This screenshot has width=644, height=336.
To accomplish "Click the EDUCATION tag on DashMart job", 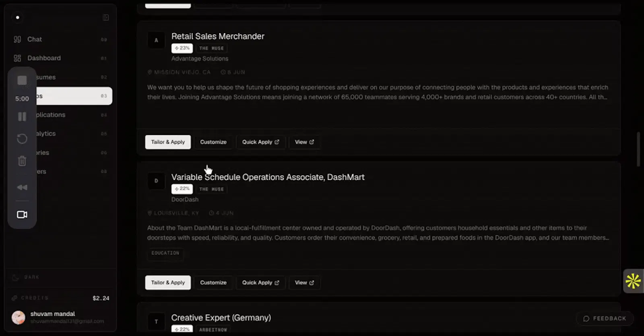I will [x=165, y=253].
